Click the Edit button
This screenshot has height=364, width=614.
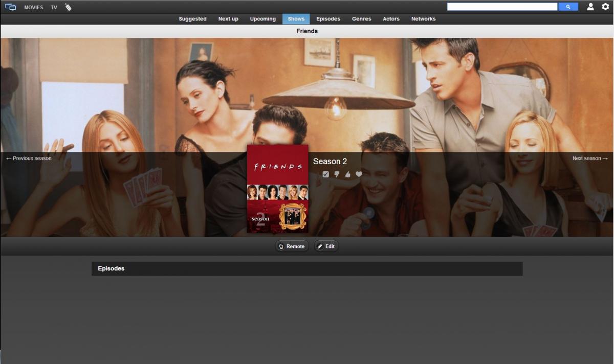coord(326,246)
